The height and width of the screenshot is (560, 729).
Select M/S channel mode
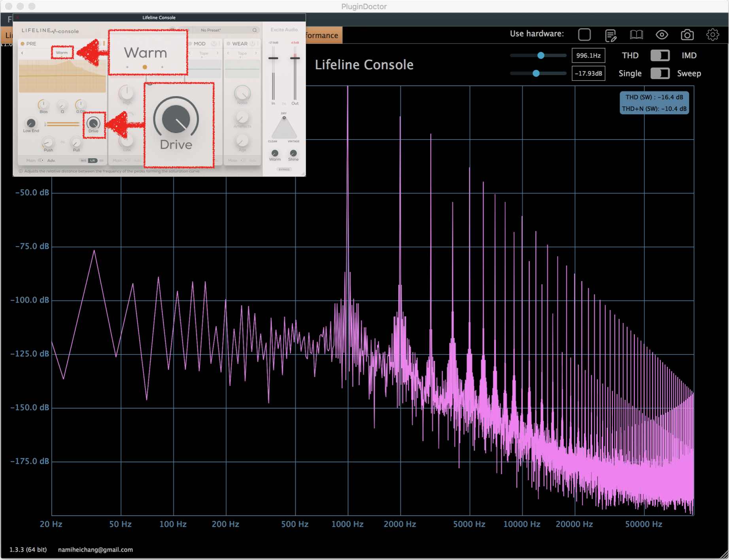coord(83,161)
